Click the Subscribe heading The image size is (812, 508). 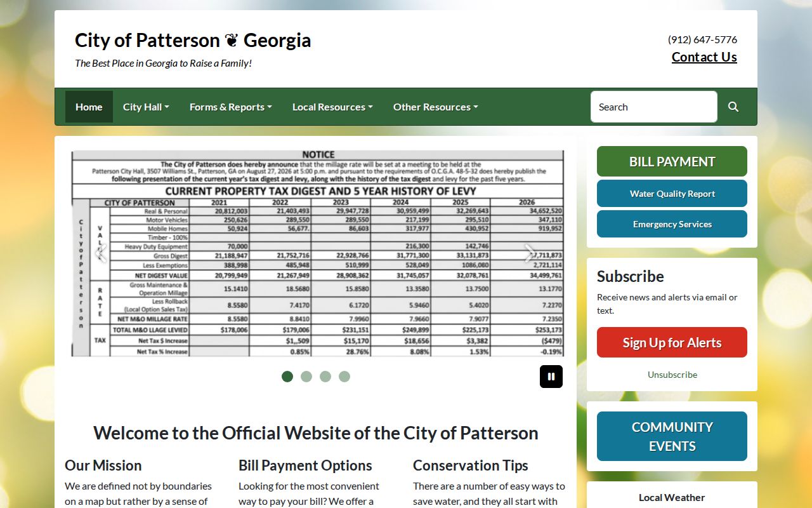[x=631, y=276]
